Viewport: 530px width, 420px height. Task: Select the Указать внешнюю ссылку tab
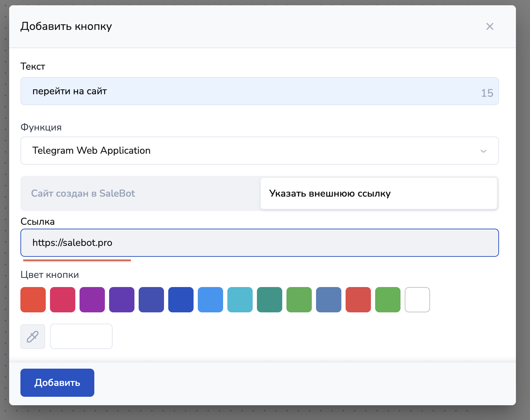click(378, 193)
